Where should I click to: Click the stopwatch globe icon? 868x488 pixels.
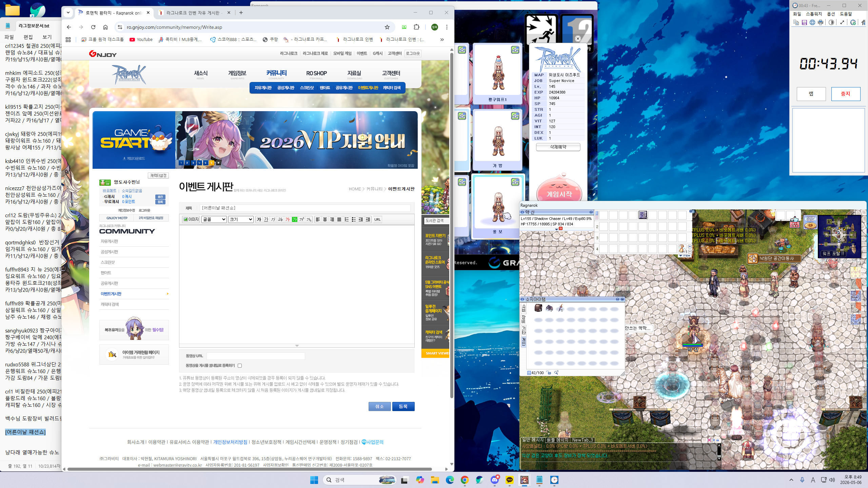812,23
